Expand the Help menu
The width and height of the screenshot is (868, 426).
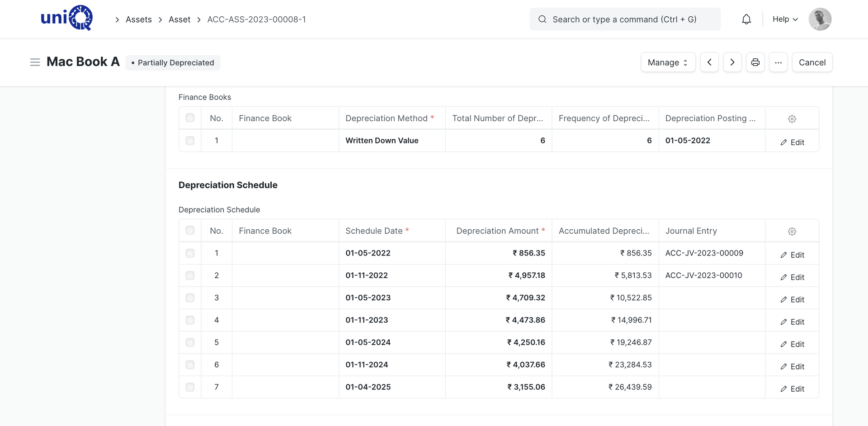(785, 19)
